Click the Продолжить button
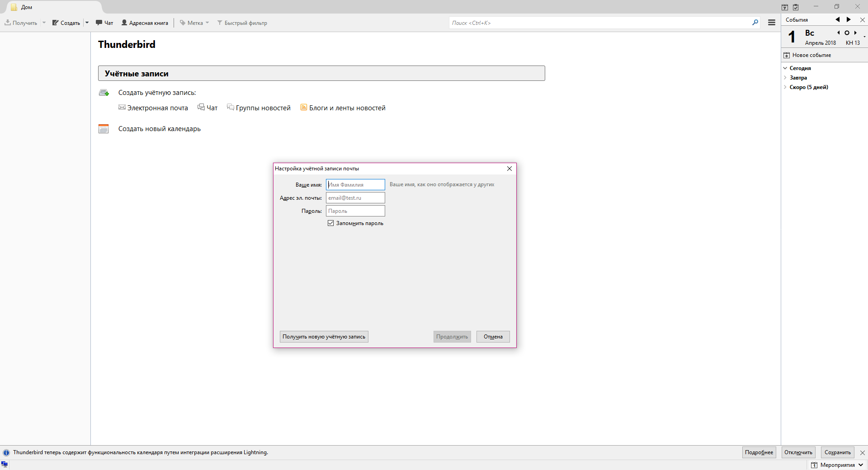 [x=452, y=337]
